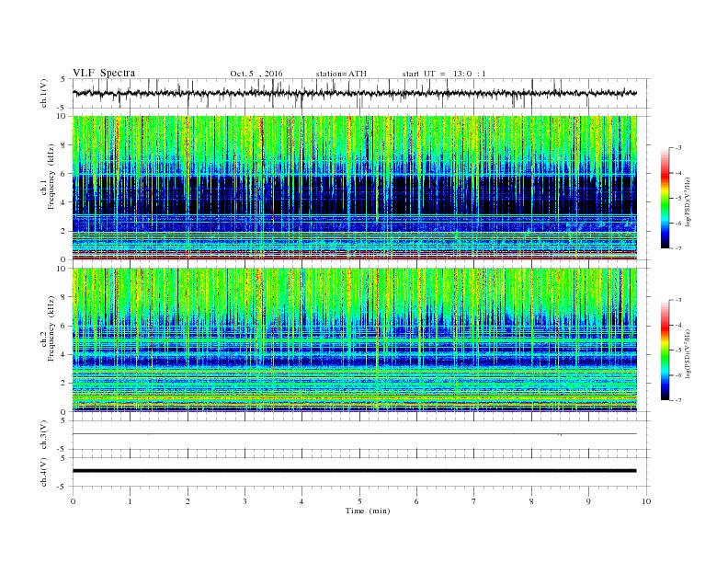Click the '10' tick on the Time axis
This screenshot has width=728, height=563.
pos(646,501)
